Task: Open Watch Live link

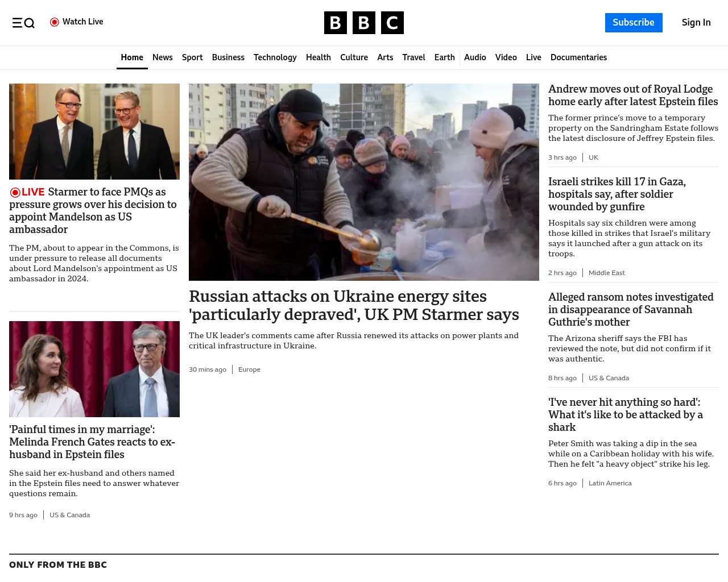Action: coord(77,22)
